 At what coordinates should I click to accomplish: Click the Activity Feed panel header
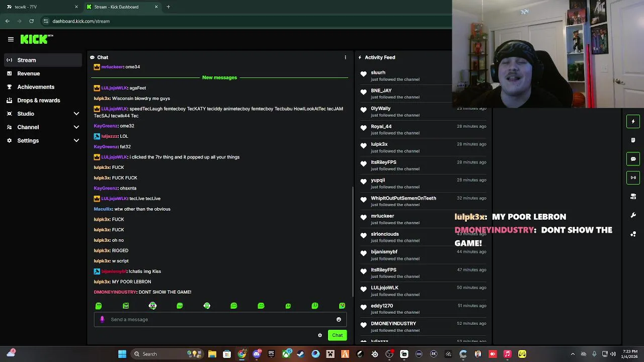click(x=380, y=57)
